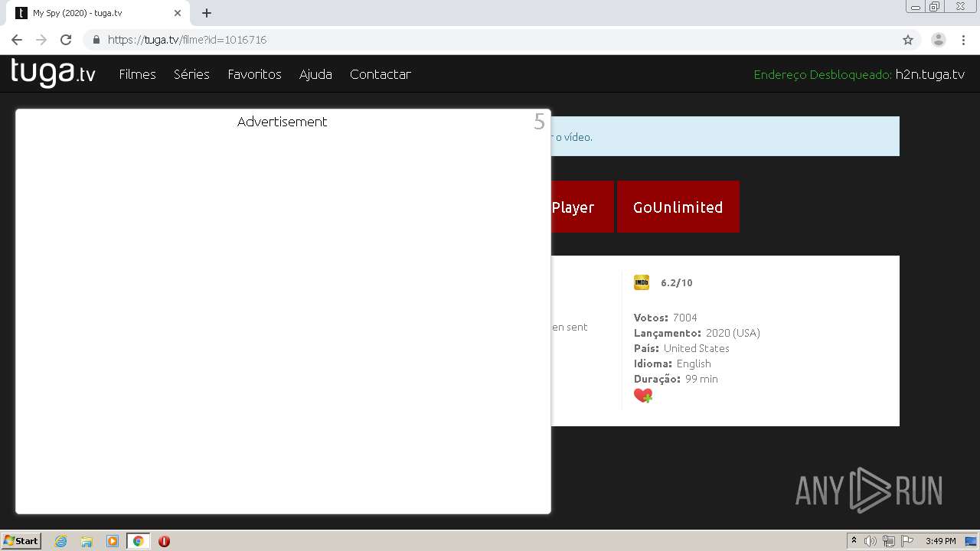This screenshot has width=980, height=551.
Task: Click the address bar URL field
Action: click(490, 40)
